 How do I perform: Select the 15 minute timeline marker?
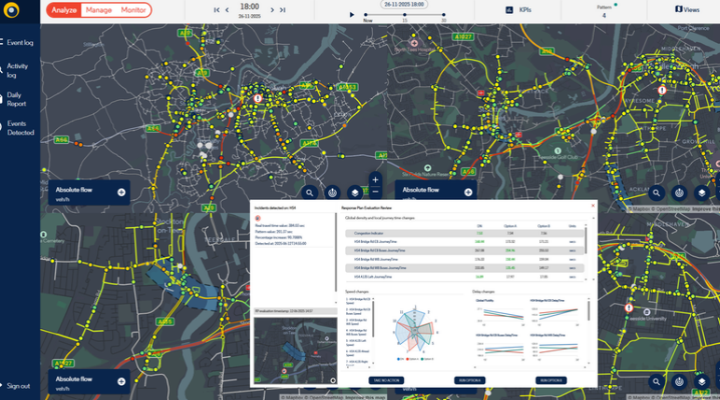pos(405,15)
